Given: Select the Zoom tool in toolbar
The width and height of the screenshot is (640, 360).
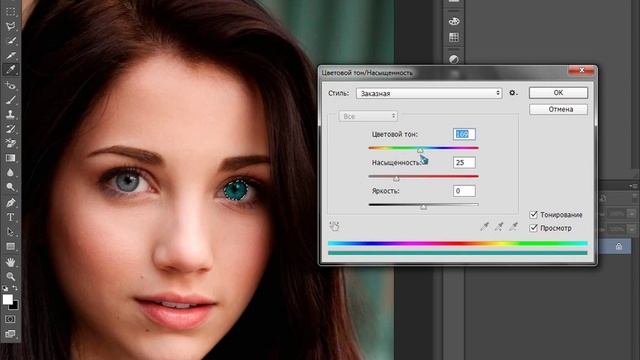Looking at the screenshot, I should 11,277.
